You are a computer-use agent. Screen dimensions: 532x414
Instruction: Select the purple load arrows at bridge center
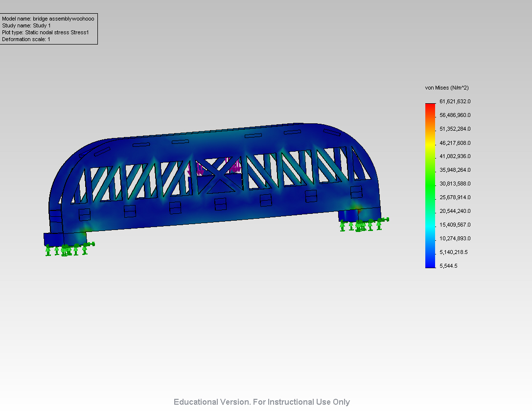[214, 166]
